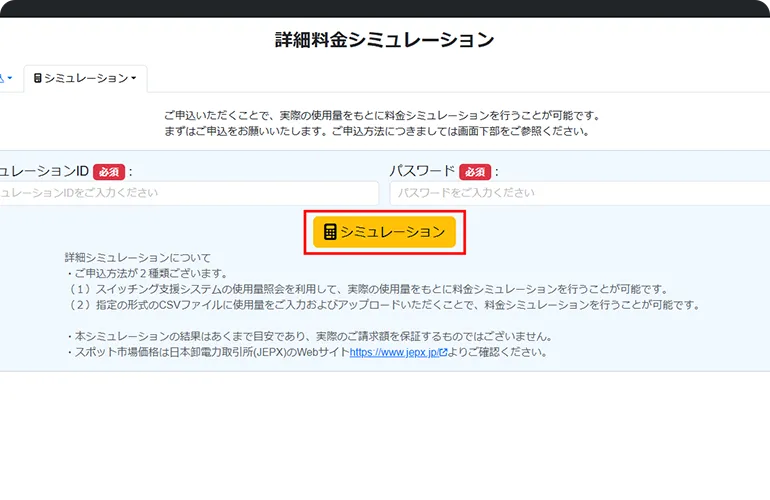Click the 必須 badge beside シミュレーションID
This screenshot has height=500, width=770.
[109, 171]
